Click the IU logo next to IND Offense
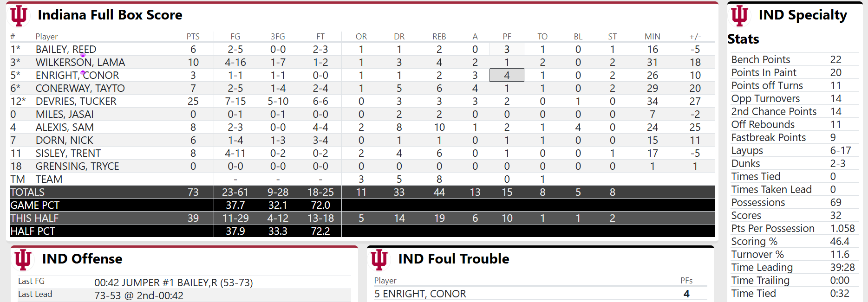Screen dimensions: 868x302 tap(23, 259)
